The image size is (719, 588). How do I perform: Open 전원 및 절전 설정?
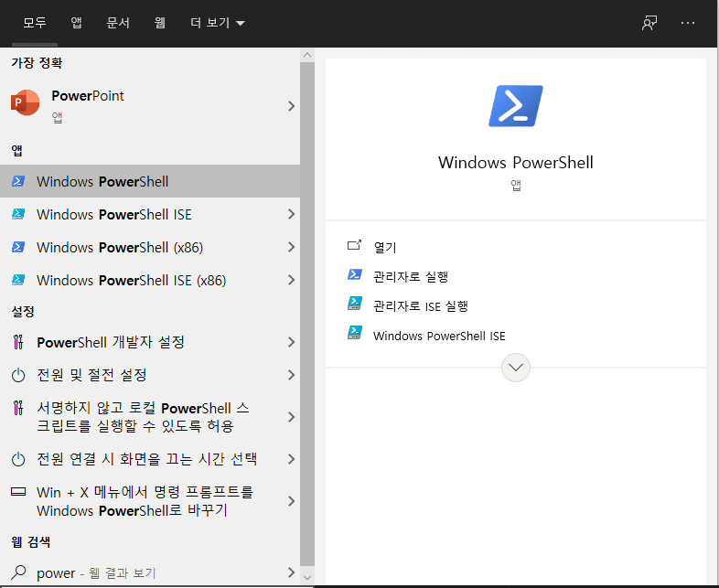tap(91, 375)
